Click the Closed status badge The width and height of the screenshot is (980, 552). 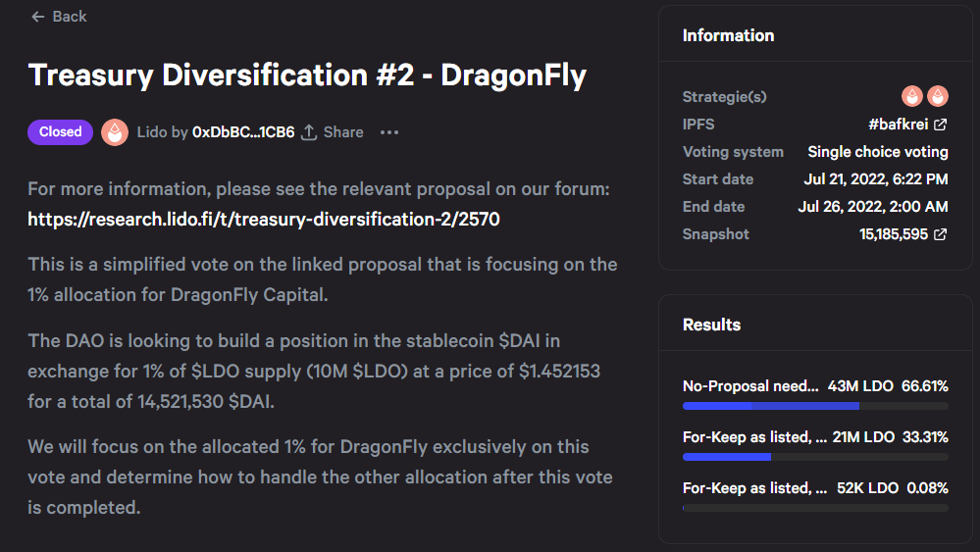click(60, 131)
